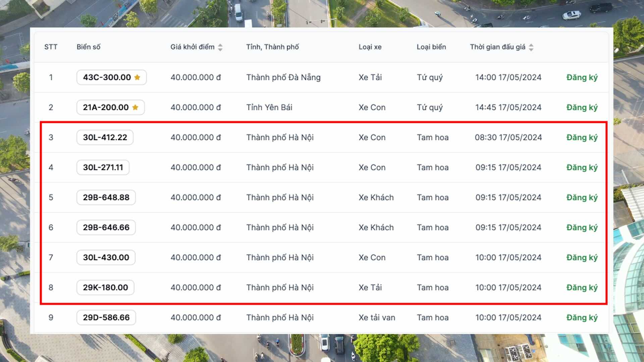Image resolution: width=644 pixels, height=362 pixels.
Task: Click Đăng ký for plate 21A-200.00
Action: tap(582, 108)
